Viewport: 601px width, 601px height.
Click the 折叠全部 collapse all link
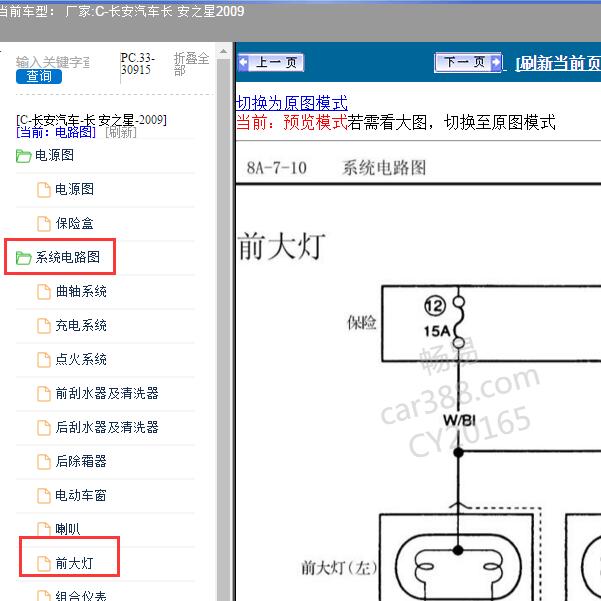point(191,64)
